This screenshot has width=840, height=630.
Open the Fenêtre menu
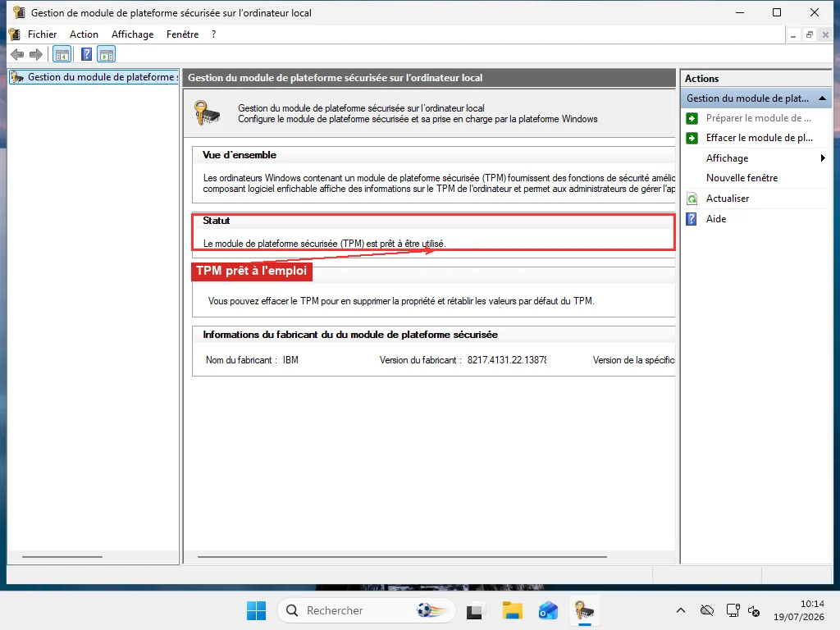click(182, 34)
